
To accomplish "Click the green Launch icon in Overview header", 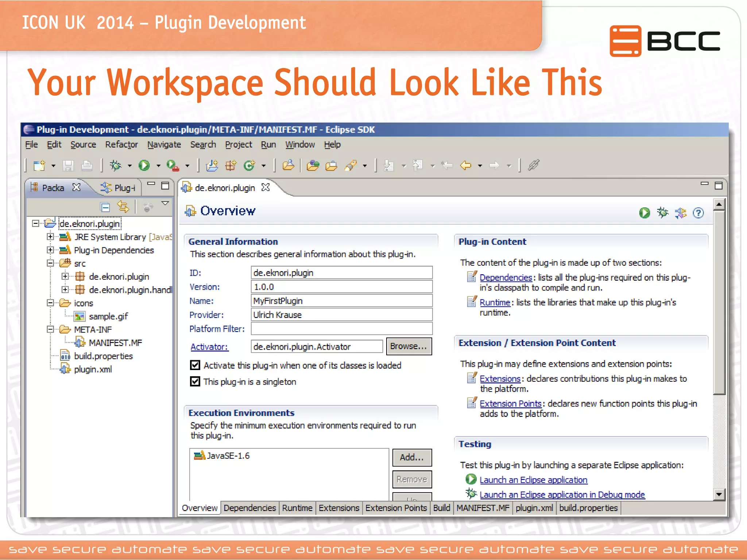I will pos(645,213).
